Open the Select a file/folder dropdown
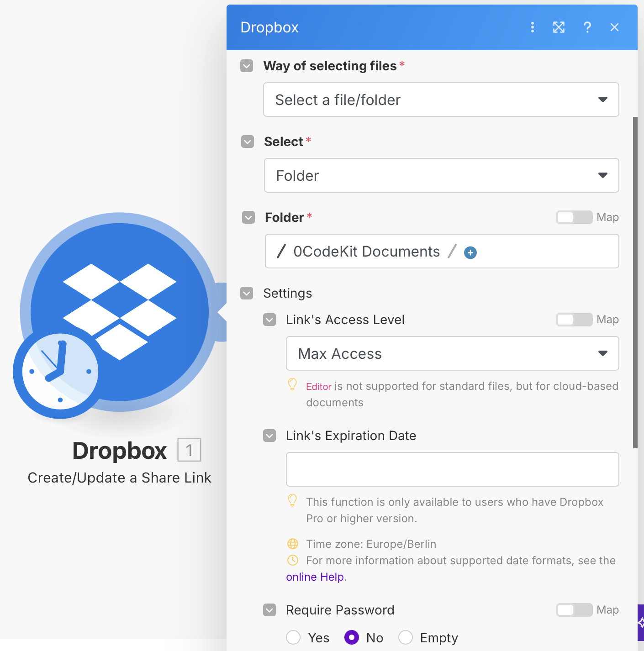The image size is (644, 651). [441, 100]
